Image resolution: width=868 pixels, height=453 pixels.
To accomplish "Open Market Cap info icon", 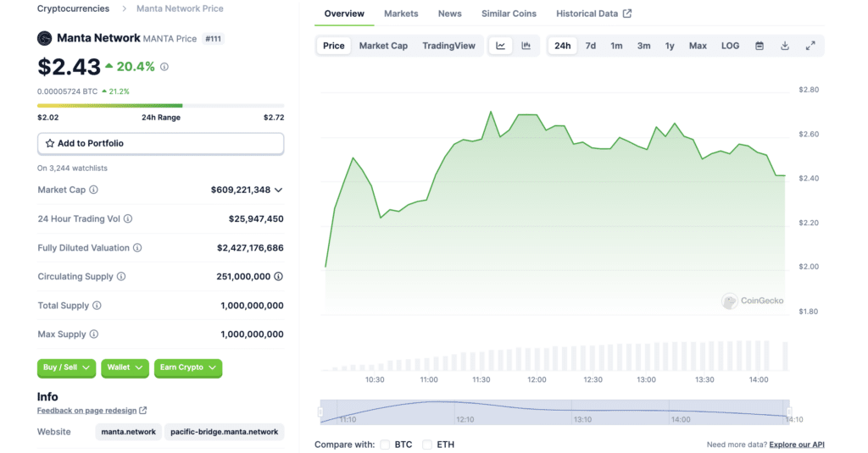I will [93, 190].
